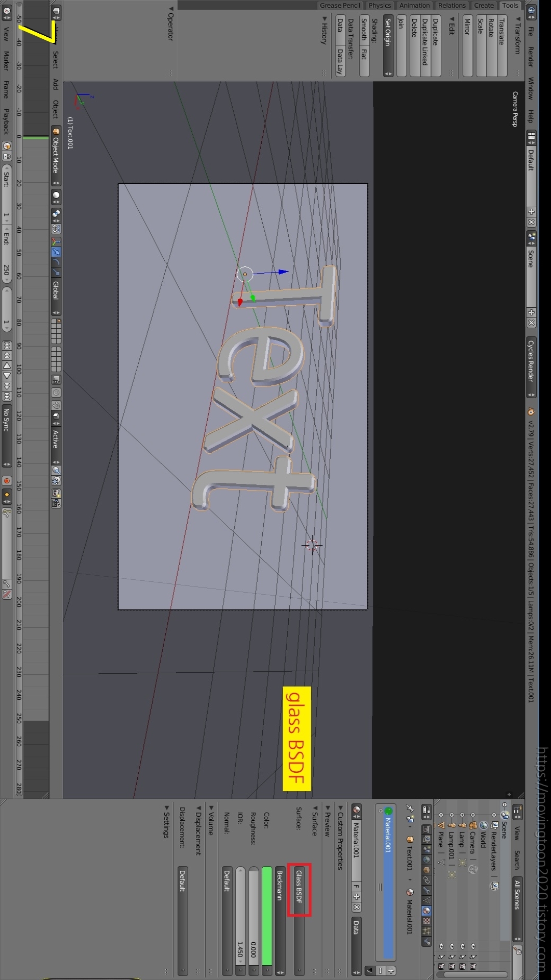
Task: Open the Modifiers wrench tab icon
Action: tap(427, 891)
